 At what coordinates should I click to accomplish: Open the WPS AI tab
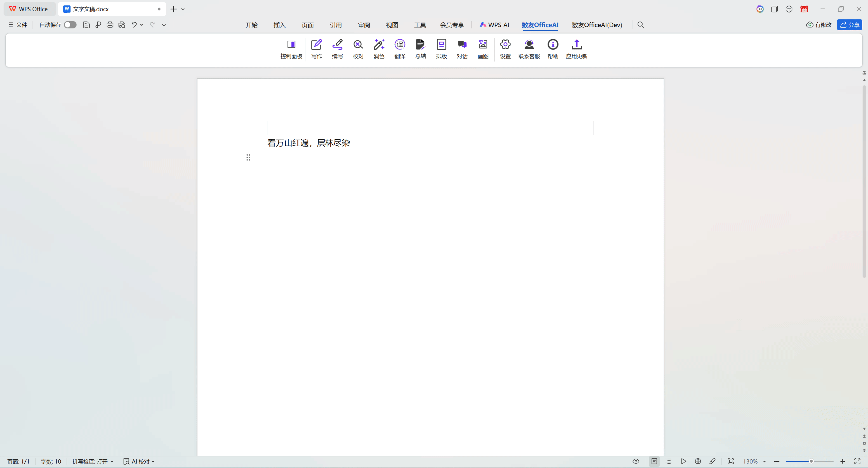pyautogui.click(x=494, y=25)
